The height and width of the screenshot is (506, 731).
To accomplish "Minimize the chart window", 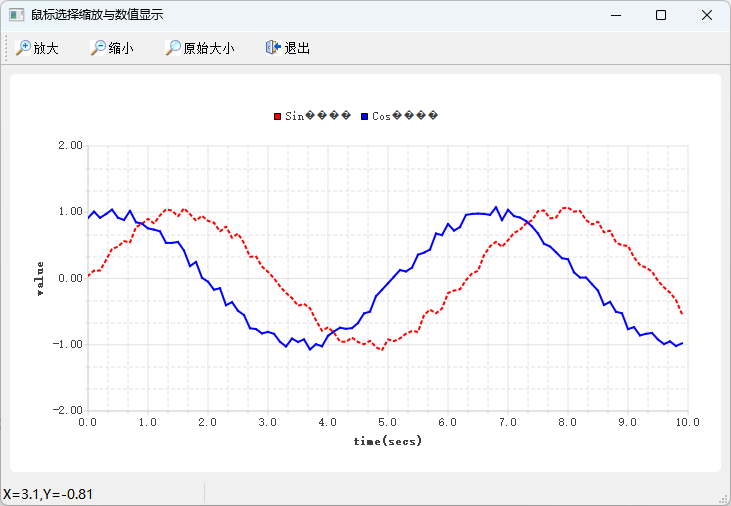I will tap(615, 15).
